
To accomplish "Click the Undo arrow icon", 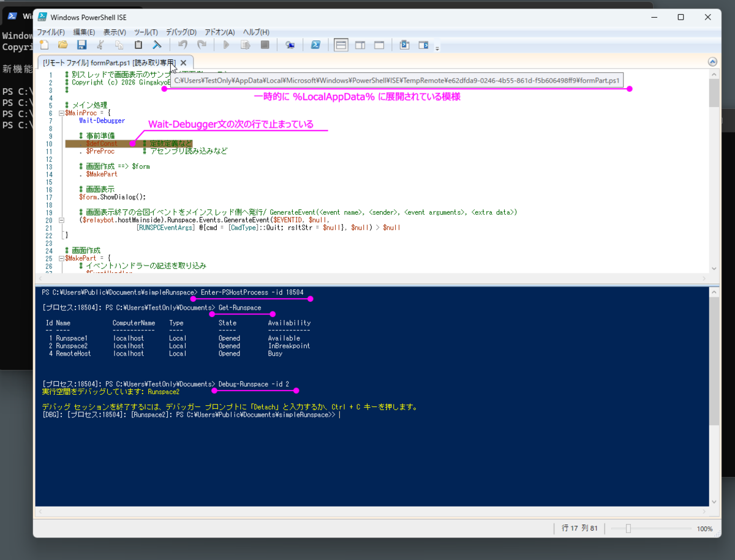I will [183, 45].
